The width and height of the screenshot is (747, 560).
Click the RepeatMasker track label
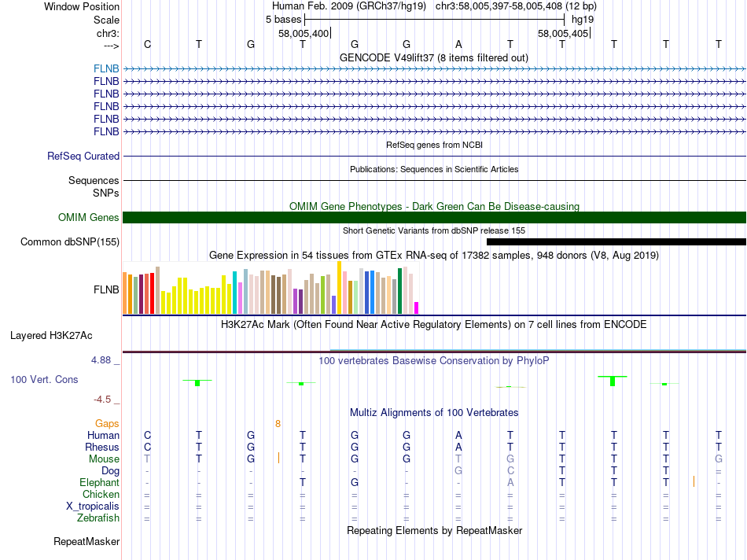[86, 541]
